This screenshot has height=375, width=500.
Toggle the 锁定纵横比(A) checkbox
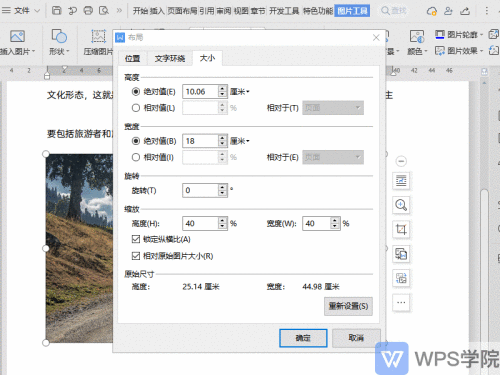pyautogui.click(x=136, y=239)
